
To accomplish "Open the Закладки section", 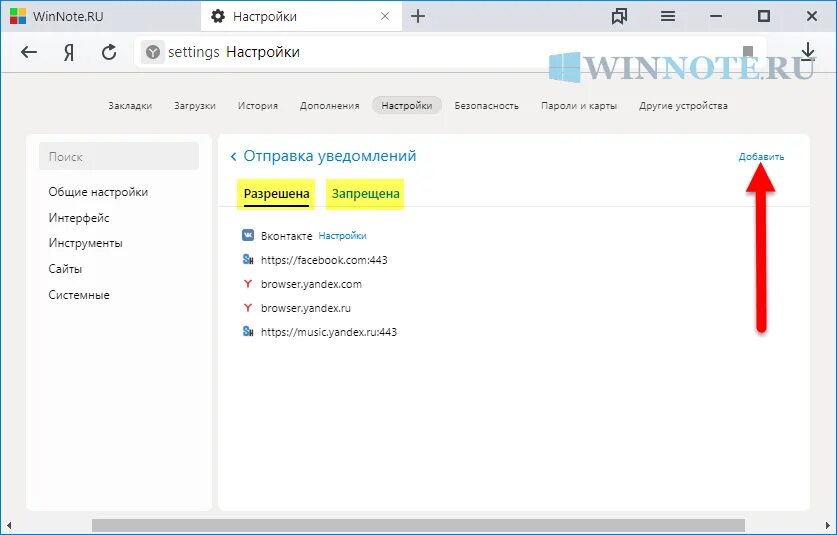I will click(130, 106).
